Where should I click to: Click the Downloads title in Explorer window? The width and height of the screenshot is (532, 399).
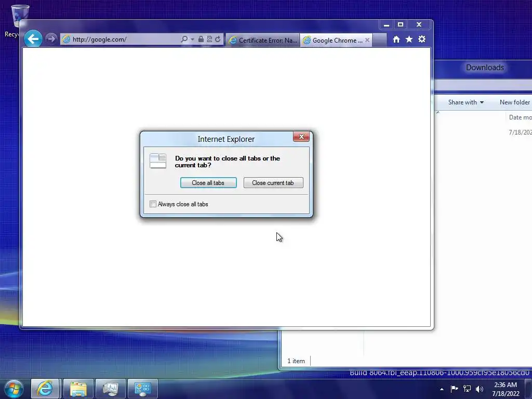[485, 68]
